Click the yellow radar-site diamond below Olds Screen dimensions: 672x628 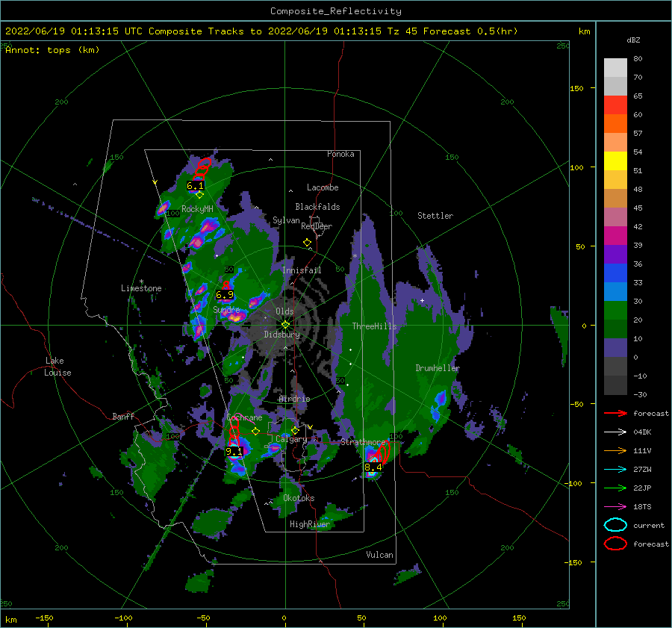tap(285, 325)
